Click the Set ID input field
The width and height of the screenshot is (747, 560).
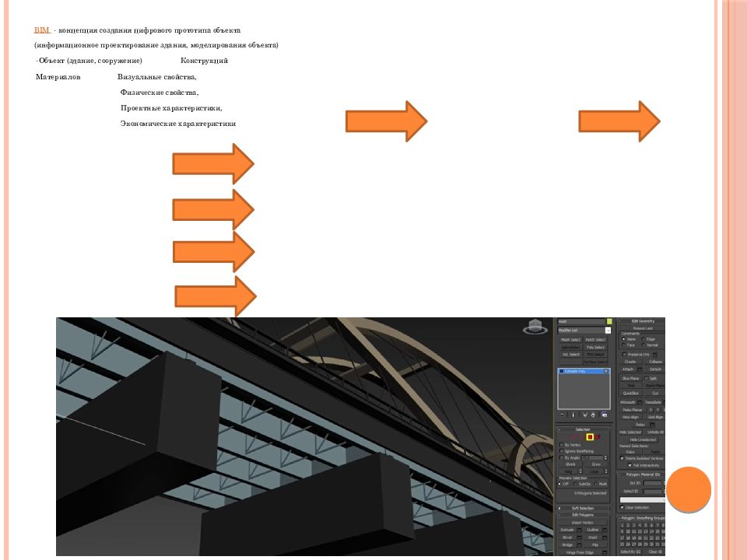[x=652, y=483]
